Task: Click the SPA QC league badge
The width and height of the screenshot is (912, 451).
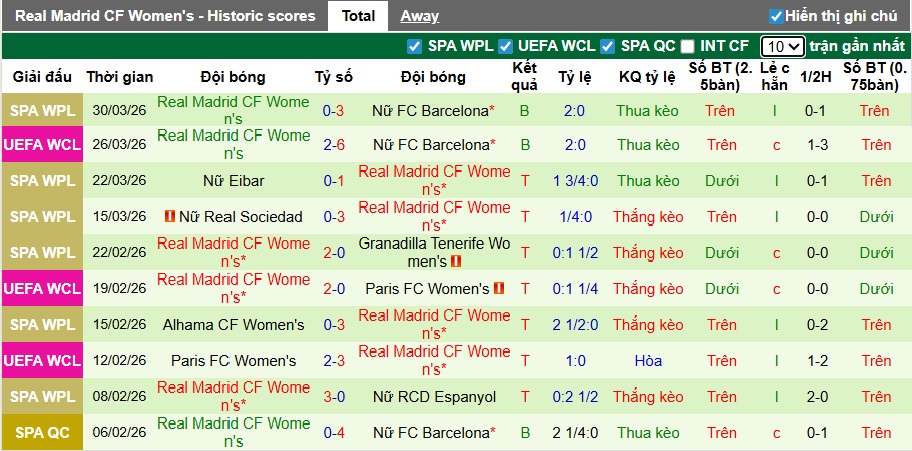Action: click(40, 433)
